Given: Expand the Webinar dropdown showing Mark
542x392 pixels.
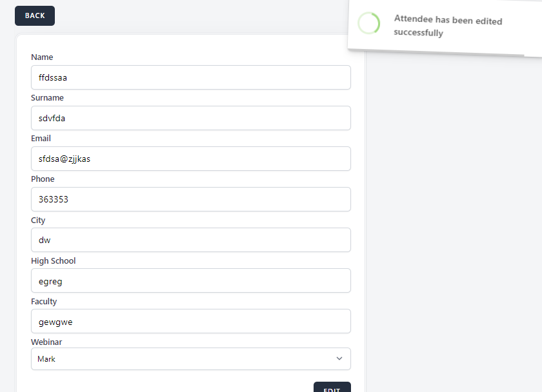Looking at the screenshot, I should click(191, 359).
